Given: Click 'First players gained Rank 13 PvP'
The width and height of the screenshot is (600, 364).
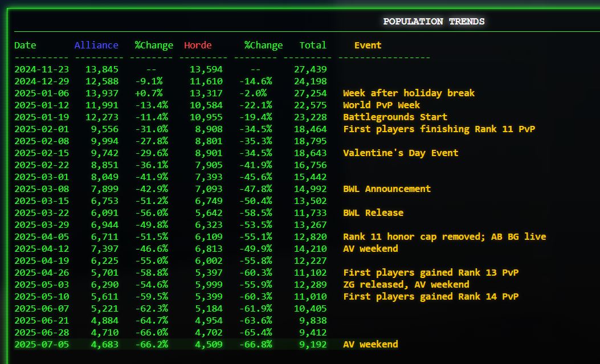Looking at the screenshot, I should coord(431,273).
